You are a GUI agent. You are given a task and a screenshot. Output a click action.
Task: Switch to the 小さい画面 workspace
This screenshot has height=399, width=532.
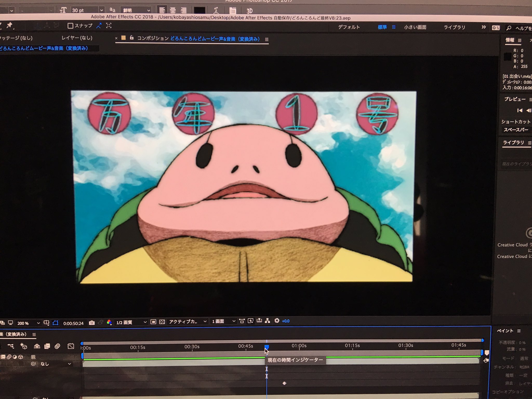[x=415, y=27]
